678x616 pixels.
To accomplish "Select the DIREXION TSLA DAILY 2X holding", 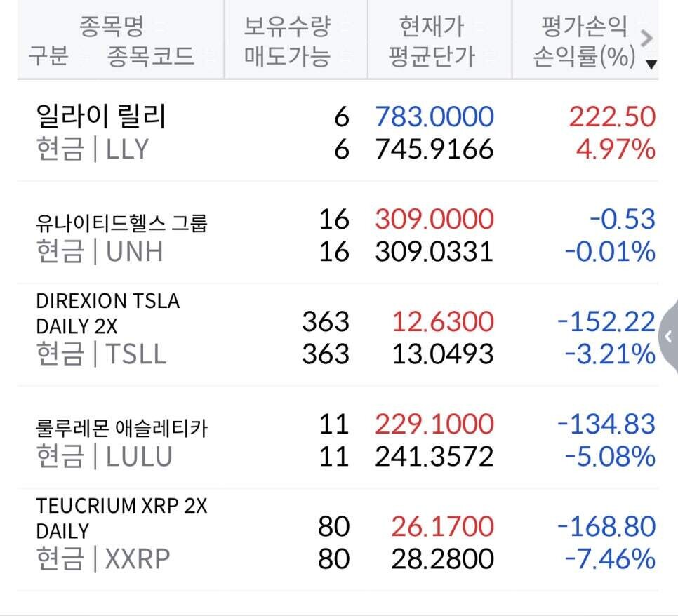I will coord(108,314).
